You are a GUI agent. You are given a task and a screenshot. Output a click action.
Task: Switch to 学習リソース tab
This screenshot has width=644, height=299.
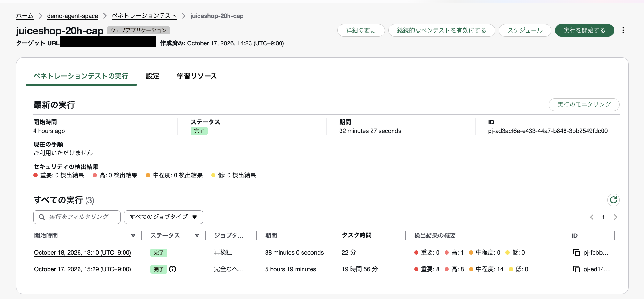pos(197,76)
